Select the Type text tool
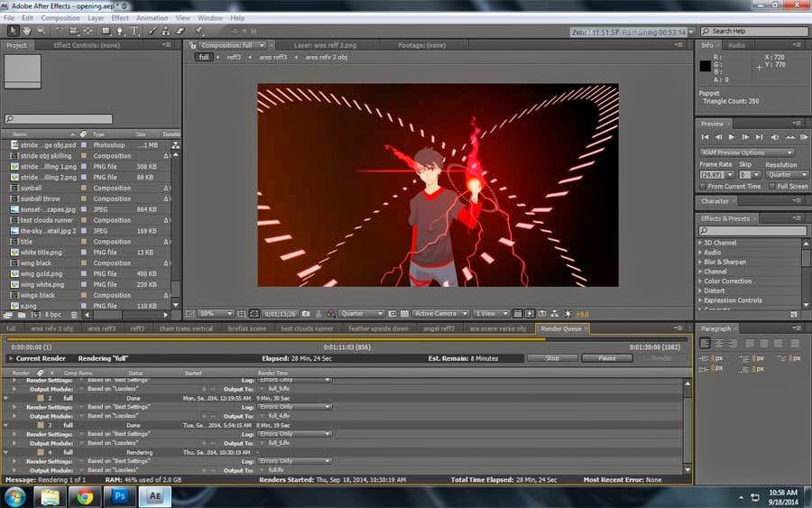Image resolution: width=812 pixels, height=508 pixels. coord(134,31)
